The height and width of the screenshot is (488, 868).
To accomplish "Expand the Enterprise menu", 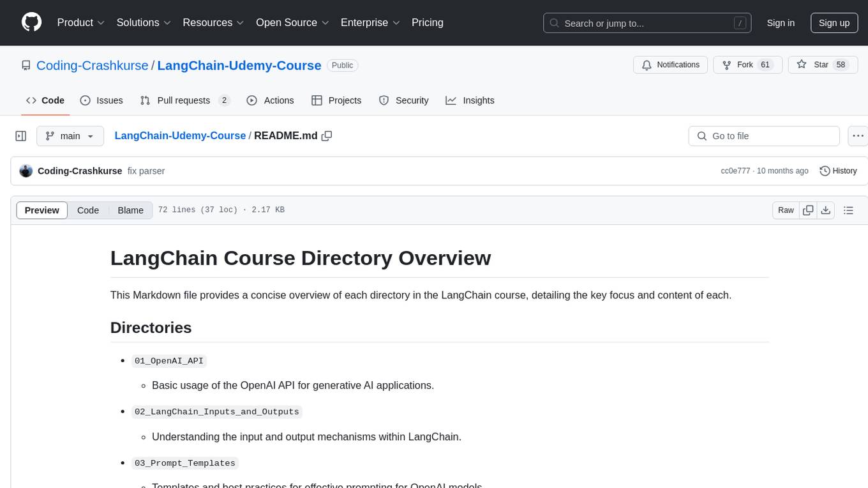I will [x=370, y=22].
